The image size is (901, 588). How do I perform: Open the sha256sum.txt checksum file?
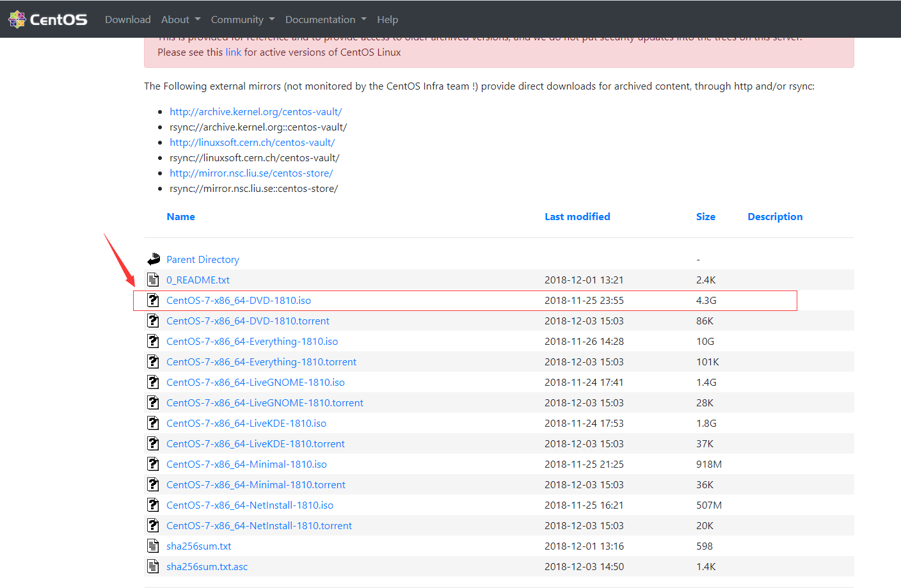pyautogui.click(x=199, y=546)
